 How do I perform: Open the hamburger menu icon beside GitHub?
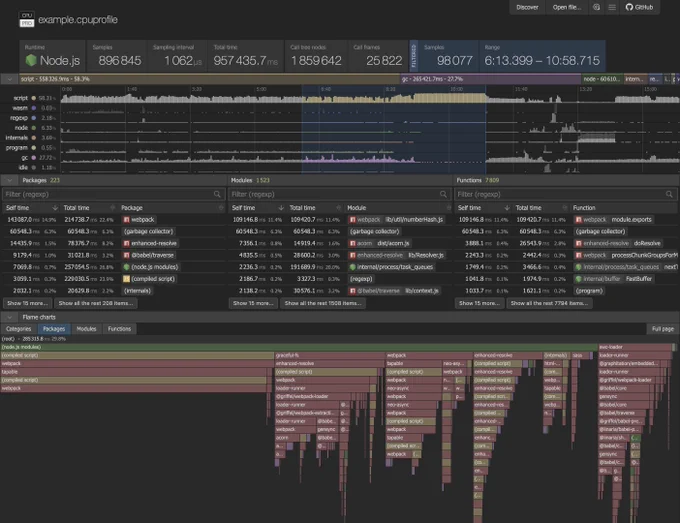[612, 7]
